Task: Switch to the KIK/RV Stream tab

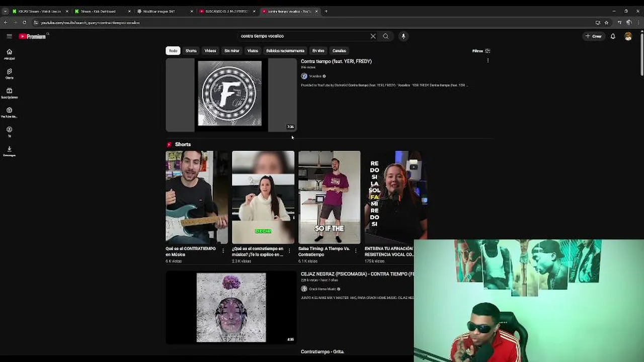Action: click(x=39, y=11)
